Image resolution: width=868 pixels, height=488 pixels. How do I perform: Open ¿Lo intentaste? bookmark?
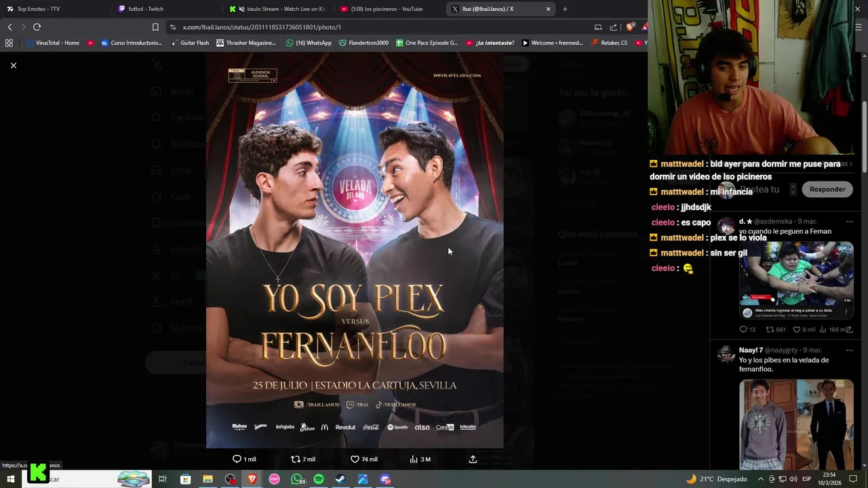pyautogui.click(x=490, y=43)
